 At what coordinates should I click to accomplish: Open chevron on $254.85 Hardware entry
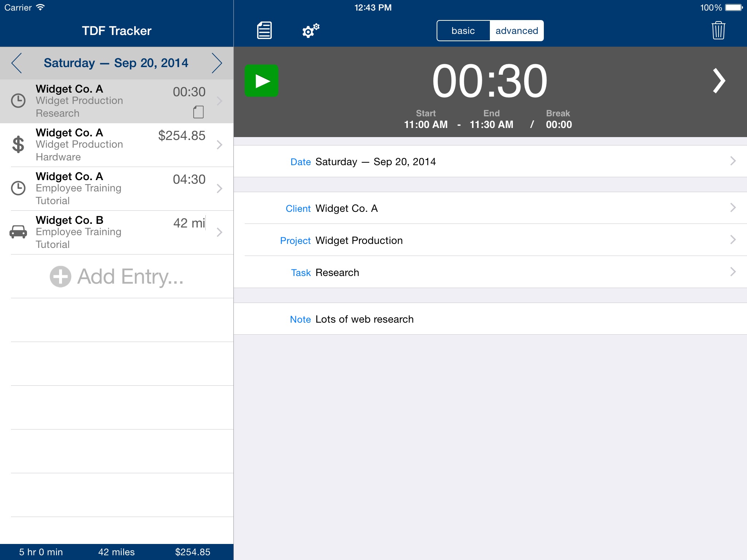click(x=220, y=145)
